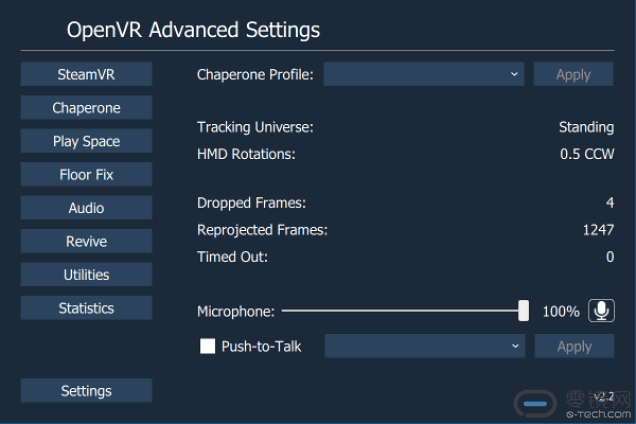Apply the selected Chaperone Profile
The width and height of the screenshot is (636, 424).
tap(573, 74)
